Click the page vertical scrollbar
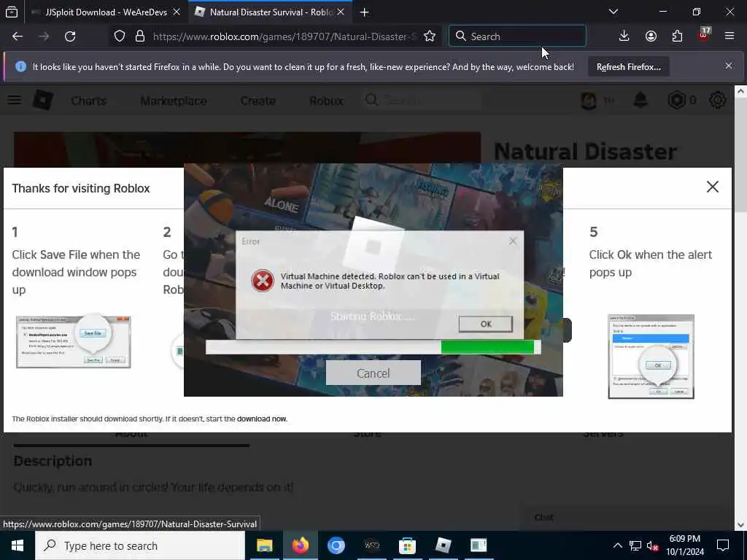 click(740, 308)
